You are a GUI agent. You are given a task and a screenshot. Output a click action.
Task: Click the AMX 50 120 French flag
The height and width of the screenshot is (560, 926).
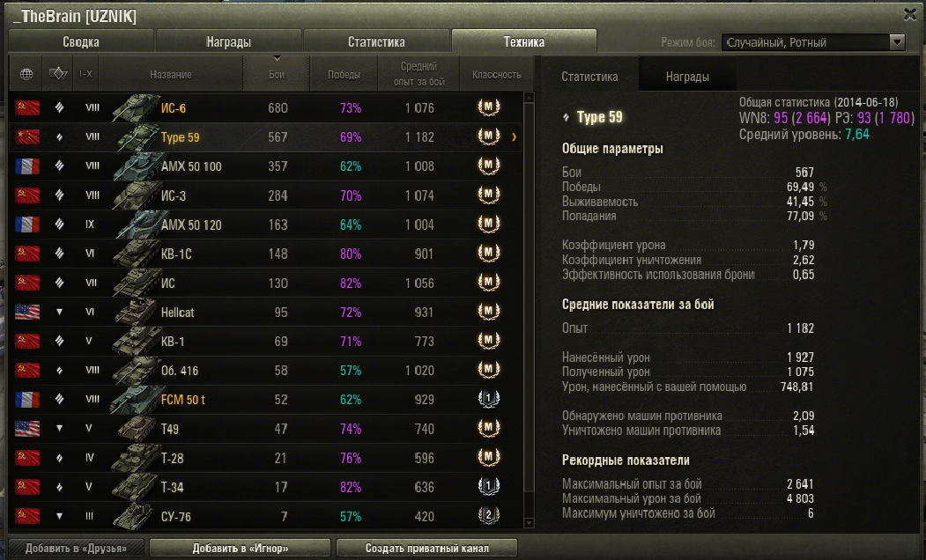pos(27,225)
